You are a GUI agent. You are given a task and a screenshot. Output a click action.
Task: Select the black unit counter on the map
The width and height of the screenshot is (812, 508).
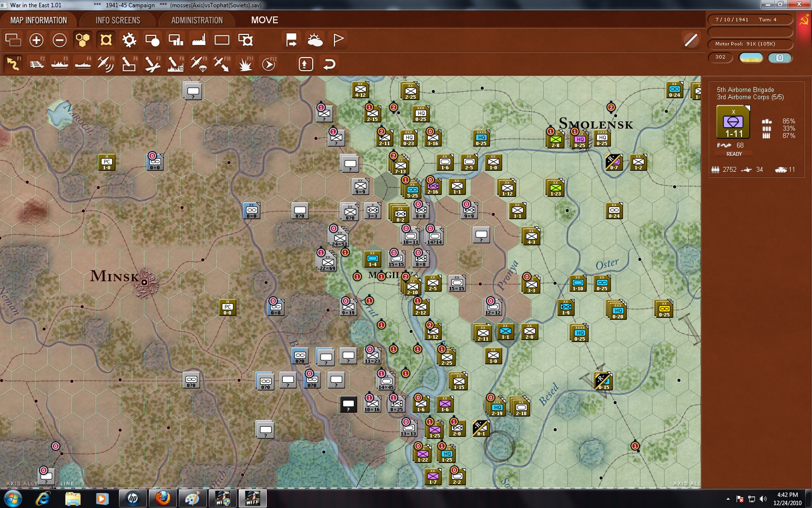[x=348, y=404]
